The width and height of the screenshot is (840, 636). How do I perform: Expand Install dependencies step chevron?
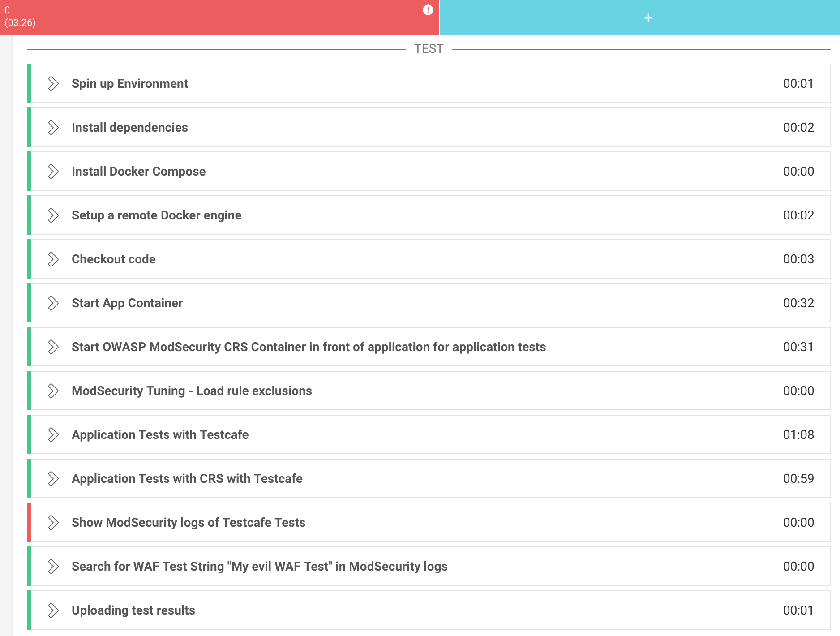click(x=53, y=128)
